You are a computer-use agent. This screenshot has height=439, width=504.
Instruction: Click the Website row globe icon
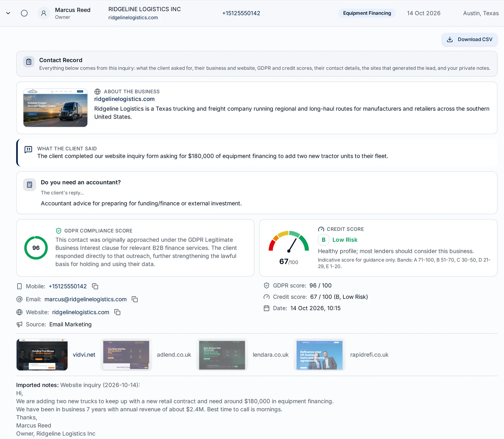(20, 312)
